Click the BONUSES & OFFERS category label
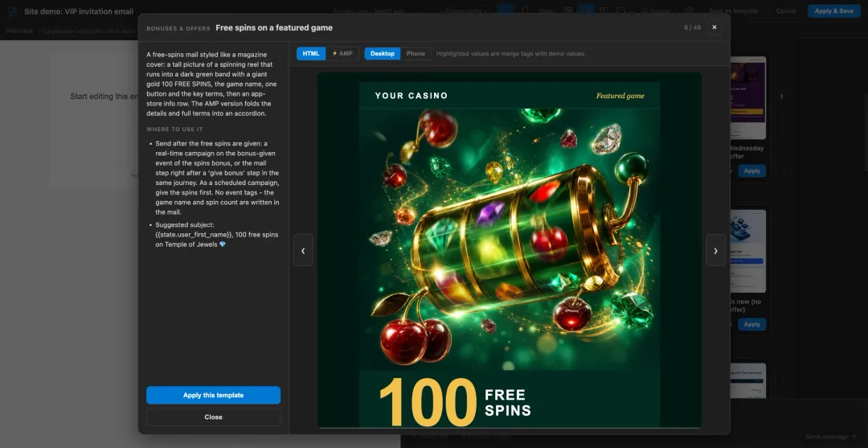Image resolution: width=868 pixels, height=448 pixels. 178,28
